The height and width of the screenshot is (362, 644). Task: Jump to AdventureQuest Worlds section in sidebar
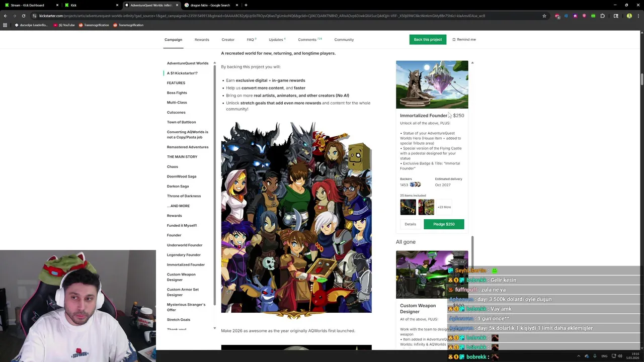click(188, 63)
